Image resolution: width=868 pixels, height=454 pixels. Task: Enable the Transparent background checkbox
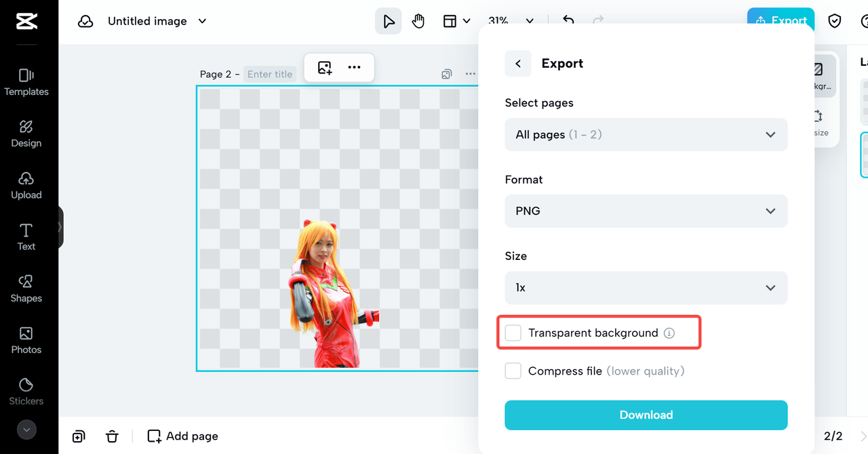pyautogui.click(x=513, y=333)
